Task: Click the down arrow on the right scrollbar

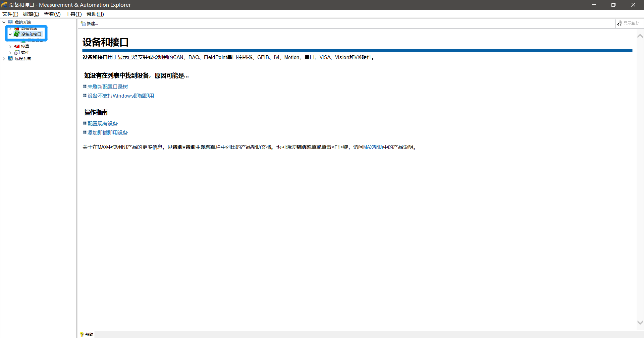Action: click(x=640, y=322)
